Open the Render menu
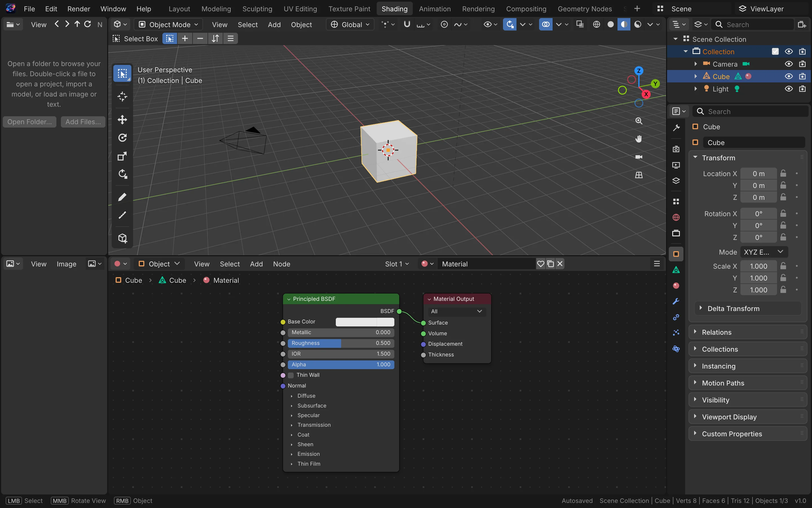This screenshot has height=508, width=812. (x=78, y=9)
